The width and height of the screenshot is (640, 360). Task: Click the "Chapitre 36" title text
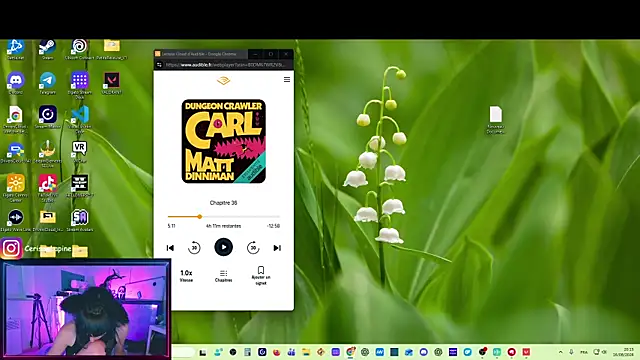click(x=223, y=203)
